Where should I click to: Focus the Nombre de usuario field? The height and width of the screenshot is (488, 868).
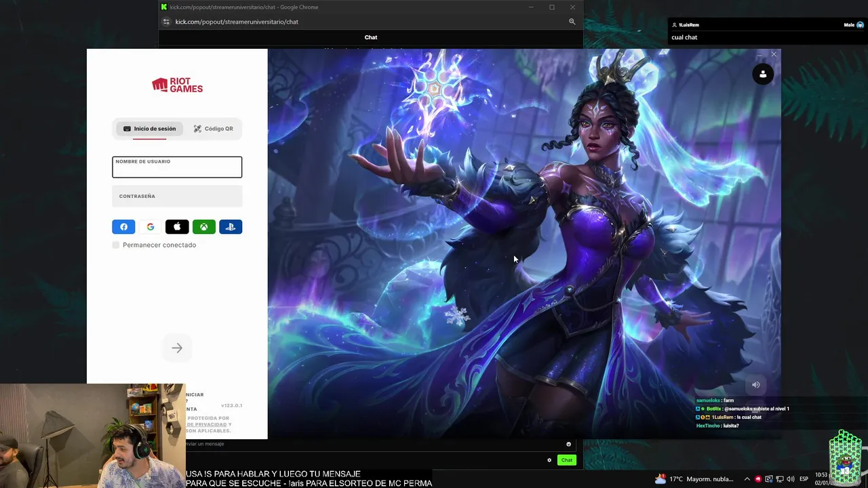pyautogui.click(x=177, y=167)
